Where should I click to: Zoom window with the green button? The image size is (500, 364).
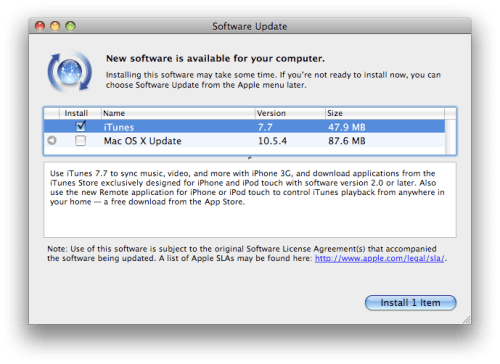click(x=70, y=26)
